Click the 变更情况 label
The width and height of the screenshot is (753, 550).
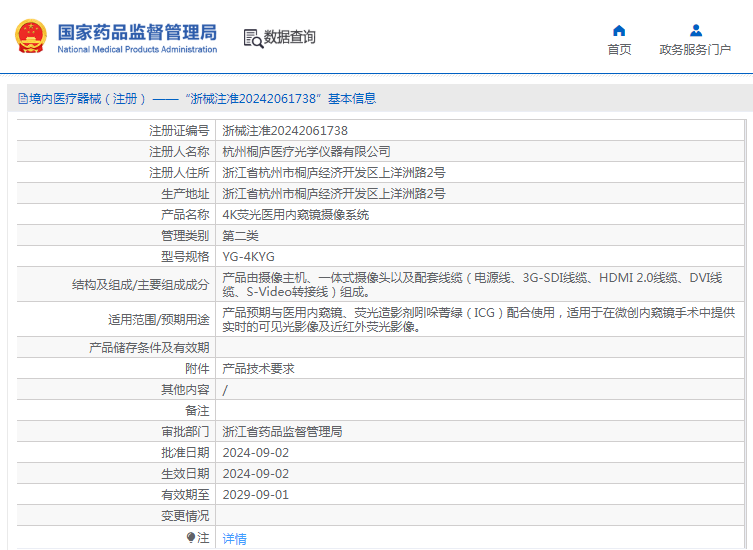[x=185, y=516]
